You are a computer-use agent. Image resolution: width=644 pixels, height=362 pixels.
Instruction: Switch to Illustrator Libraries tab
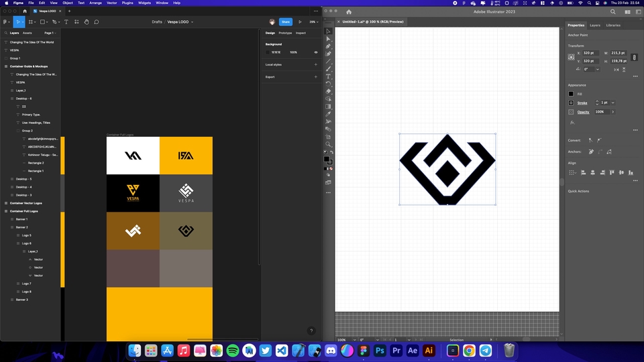pos(613,25)
